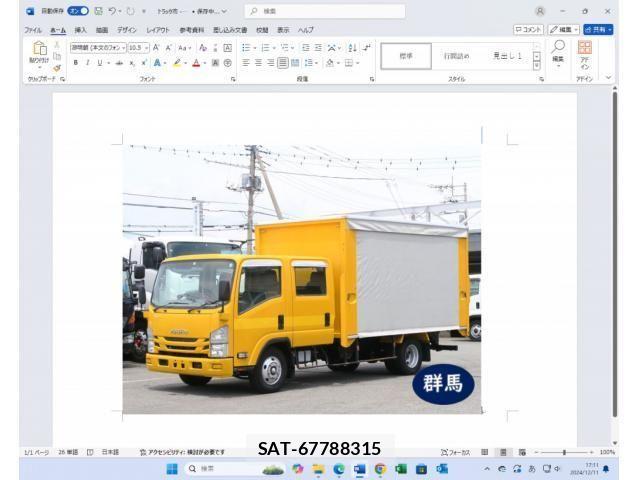Image resolution: width=640 pixels, height=480 pixels.
Task: Expand font color dropdown arrow
Action: (204, 63)
